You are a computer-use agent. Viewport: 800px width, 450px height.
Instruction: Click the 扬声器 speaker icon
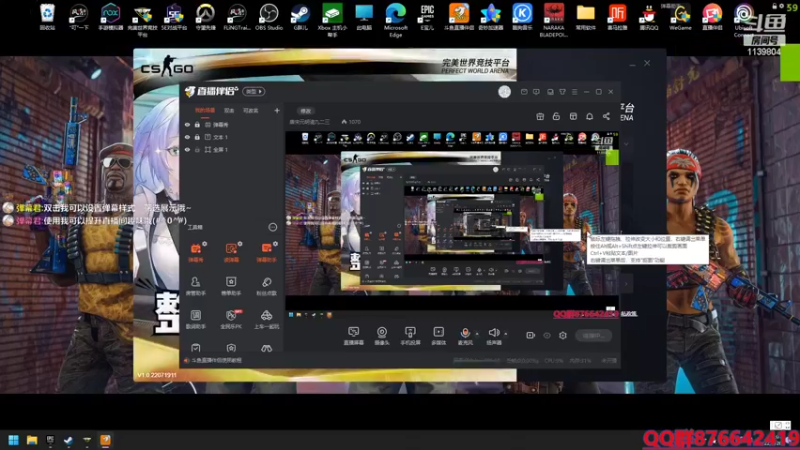tap(493, 333)
